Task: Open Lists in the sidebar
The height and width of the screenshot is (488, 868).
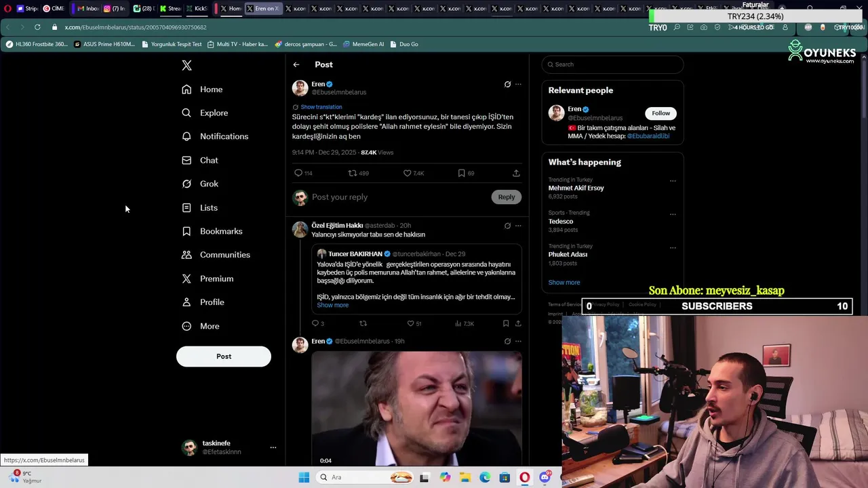Action: (200, 207)
